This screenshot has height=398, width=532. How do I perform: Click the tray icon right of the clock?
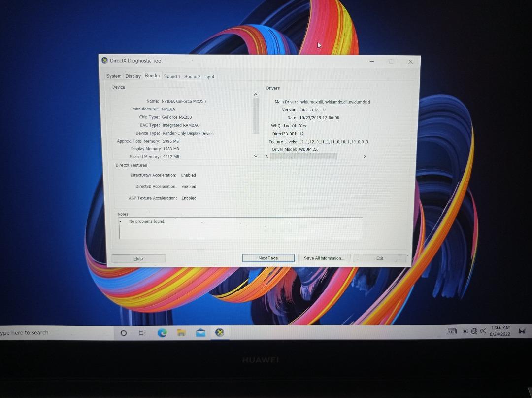[x=522, y=331]
